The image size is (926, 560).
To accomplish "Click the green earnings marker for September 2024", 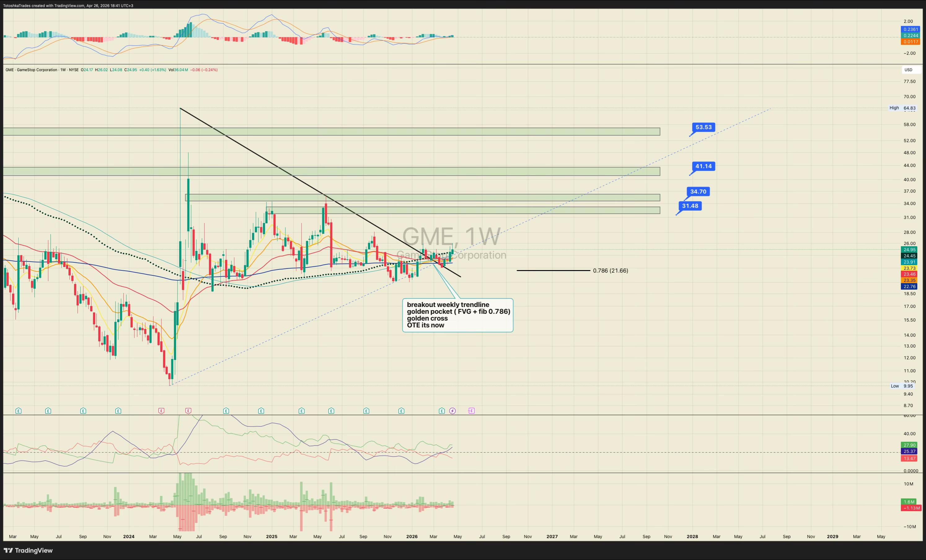I will pyautogui.click(x=226, y=411).
